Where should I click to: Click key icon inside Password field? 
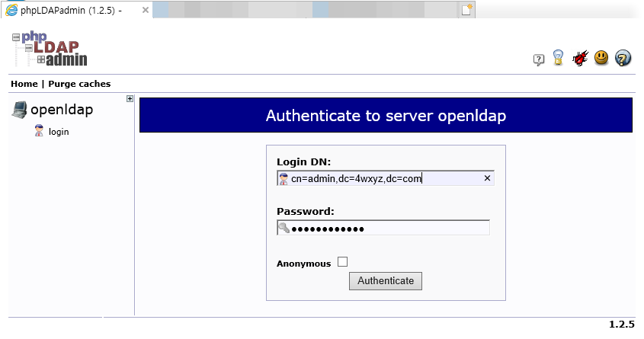[284, 227]
